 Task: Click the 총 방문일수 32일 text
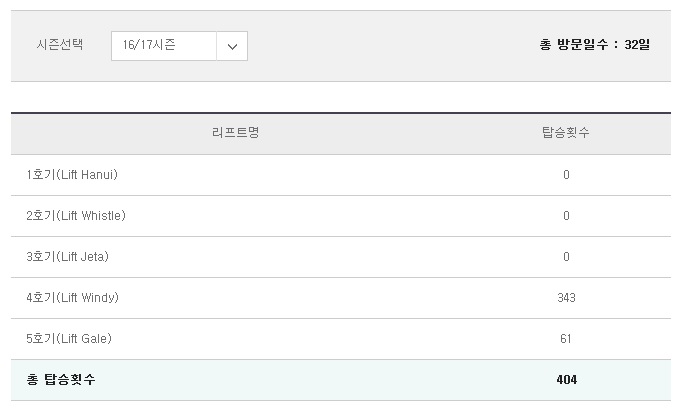[595, 44]
